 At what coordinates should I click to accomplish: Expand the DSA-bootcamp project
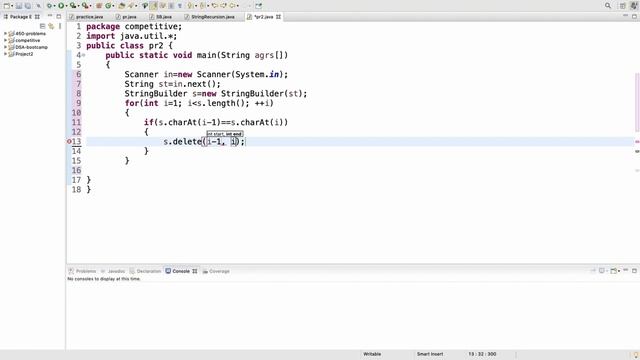[x=5, y=47]
